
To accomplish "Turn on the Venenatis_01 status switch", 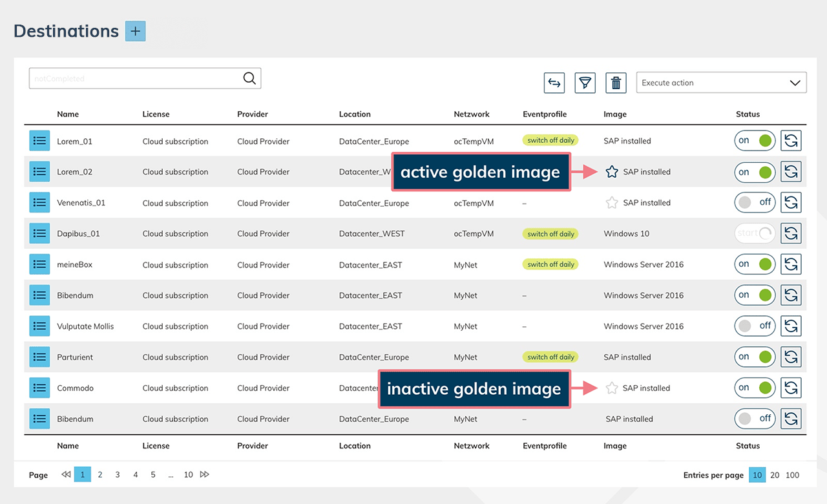I will pos(755,203).
